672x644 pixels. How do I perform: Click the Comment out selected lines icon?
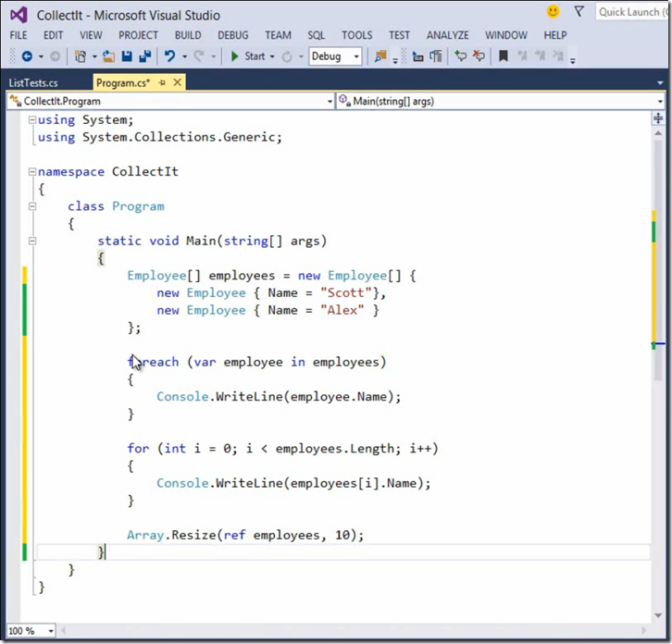pos(461,56)
